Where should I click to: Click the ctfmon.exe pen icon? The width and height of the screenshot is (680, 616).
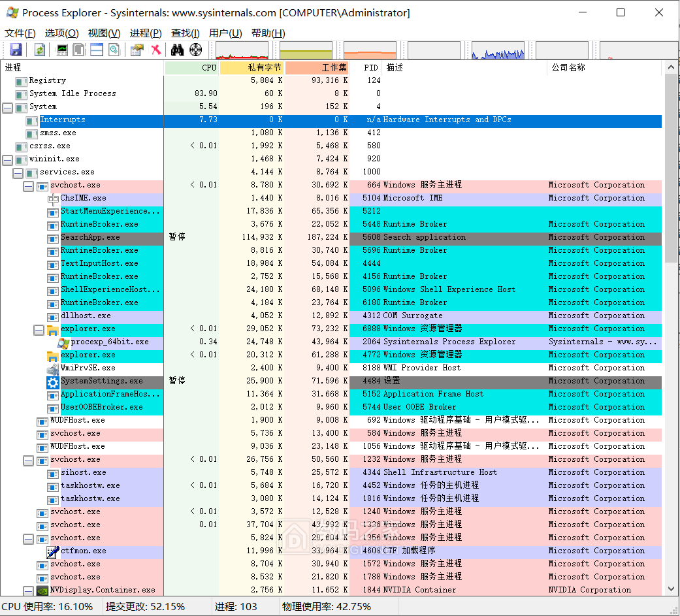pos(52,552)
